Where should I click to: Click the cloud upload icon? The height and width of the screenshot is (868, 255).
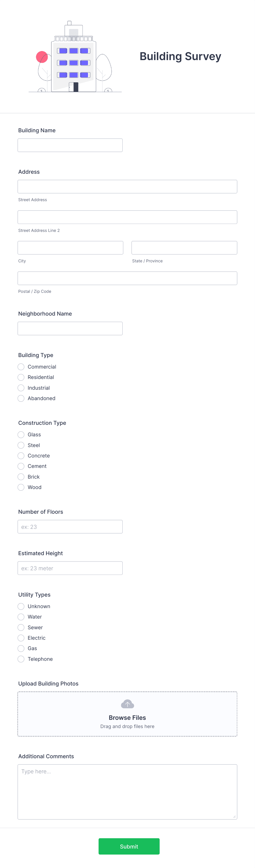coord(127,704)
